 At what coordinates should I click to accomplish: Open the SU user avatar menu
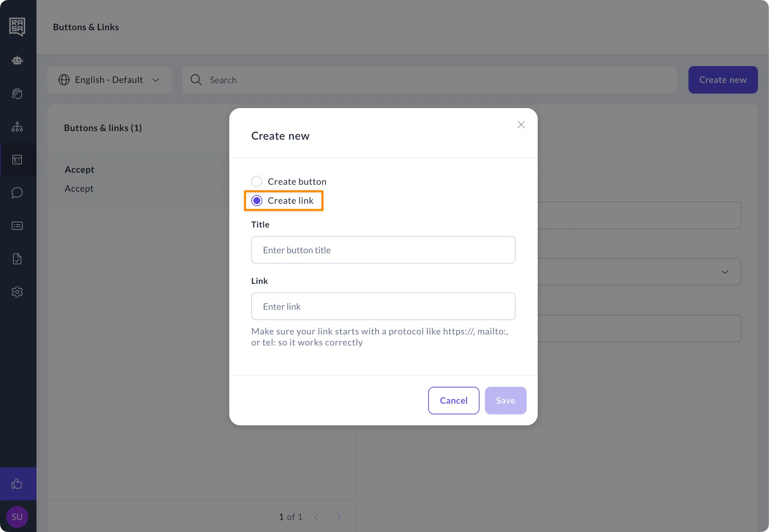[17, 517]
